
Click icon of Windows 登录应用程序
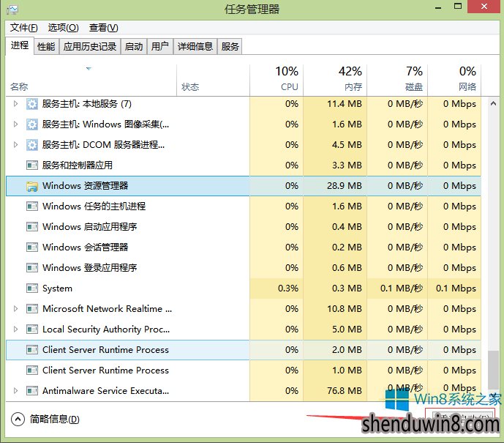32,268
